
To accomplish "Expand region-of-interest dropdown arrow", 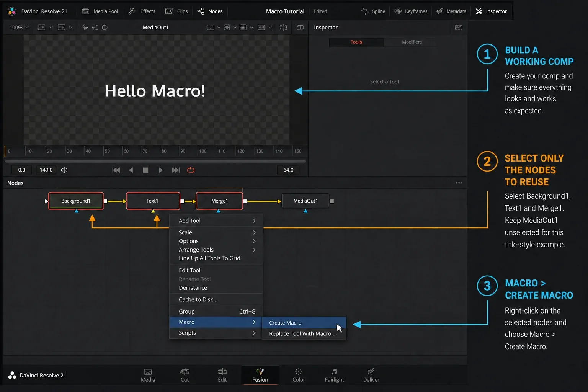I will click(219, 28).
